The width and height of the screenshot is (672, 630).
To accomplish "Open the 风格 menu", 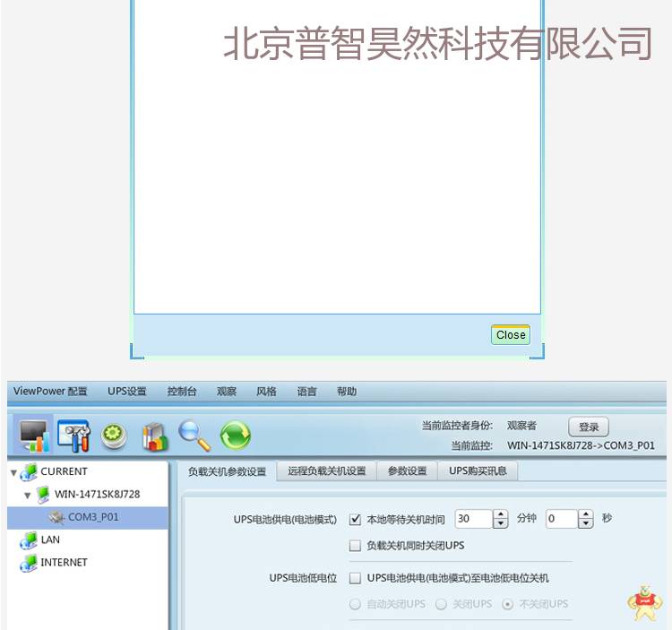I will [x=266, y=391].
